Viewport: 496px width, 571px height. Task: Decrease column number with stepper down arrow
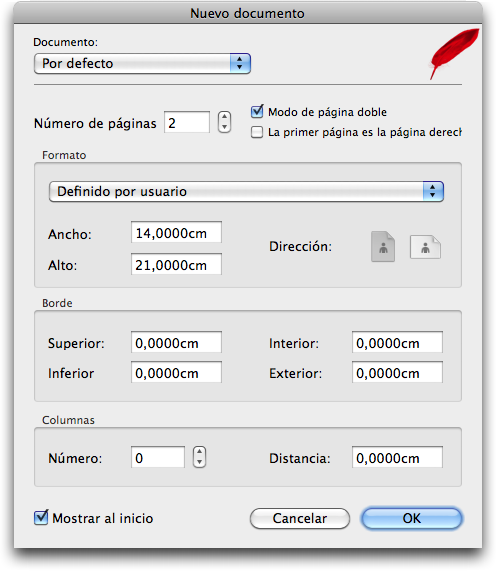199,462
